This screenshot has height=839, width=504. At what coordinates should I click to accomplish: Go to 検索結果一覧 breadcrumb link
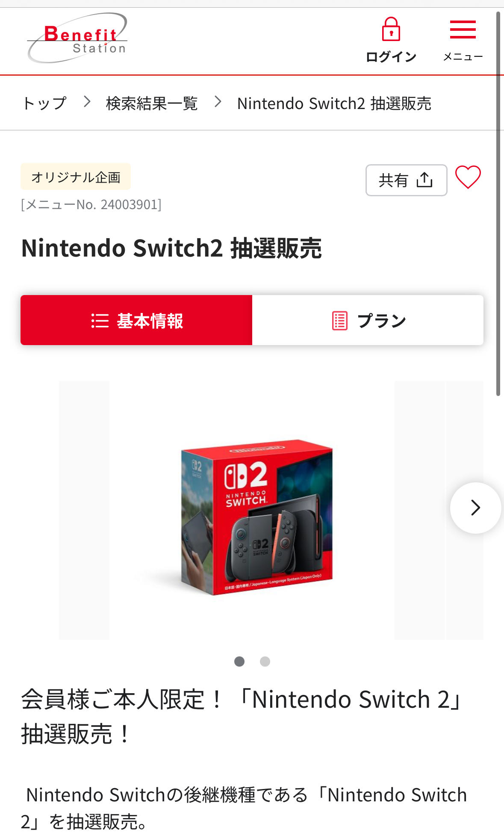pos(152,103)
